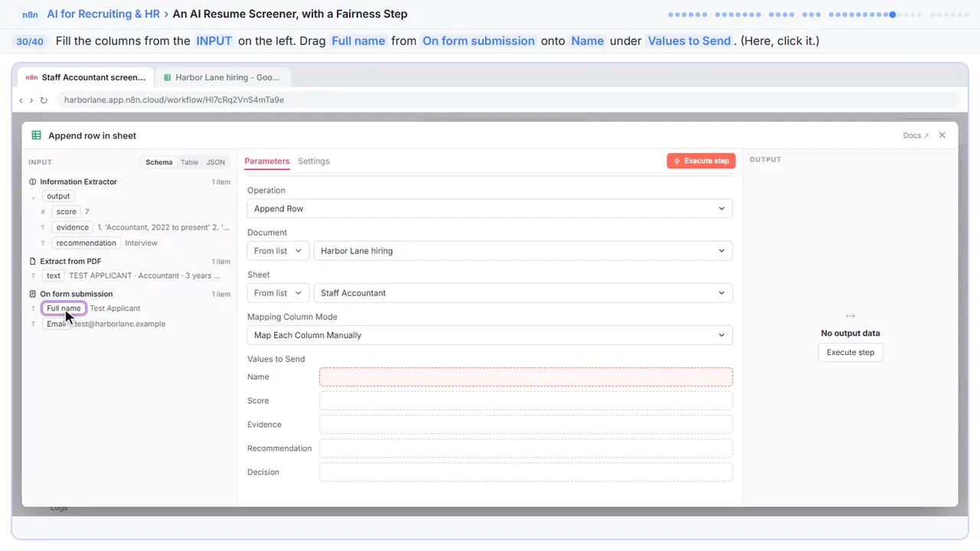
Task: Click the red Execute step button
Action: coord(701,161)
